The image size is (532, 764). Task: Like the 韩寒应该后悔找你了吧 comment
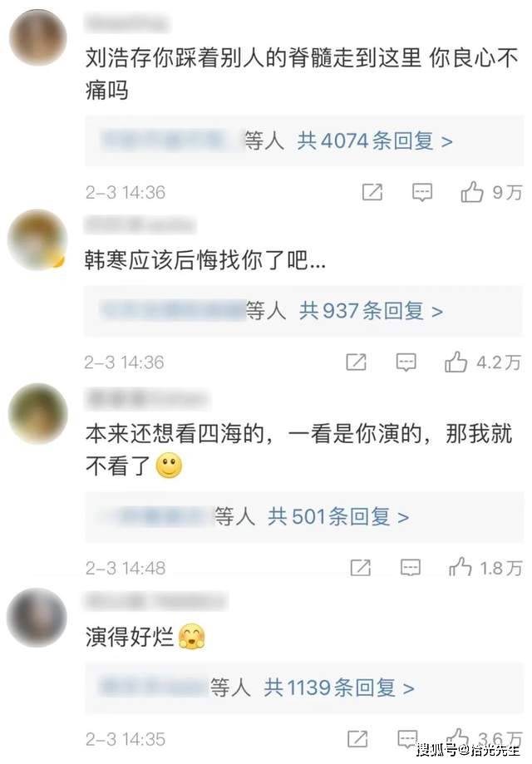[x=456, y=362]
